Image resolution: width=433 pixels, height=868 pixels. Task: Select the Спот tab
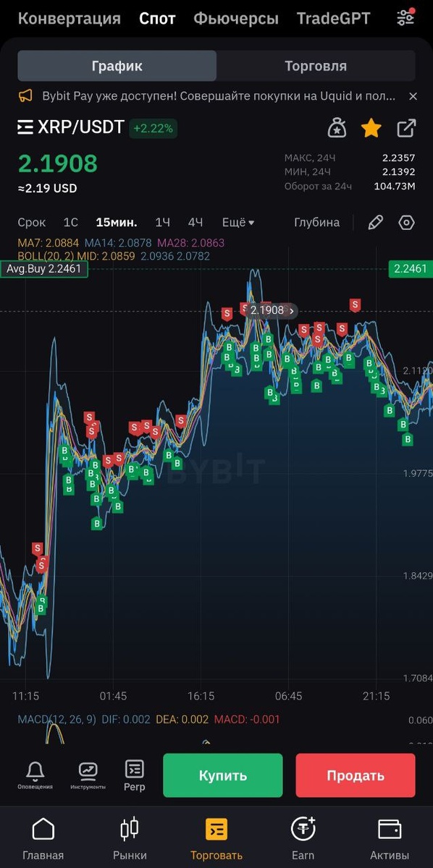coord(157,19)
